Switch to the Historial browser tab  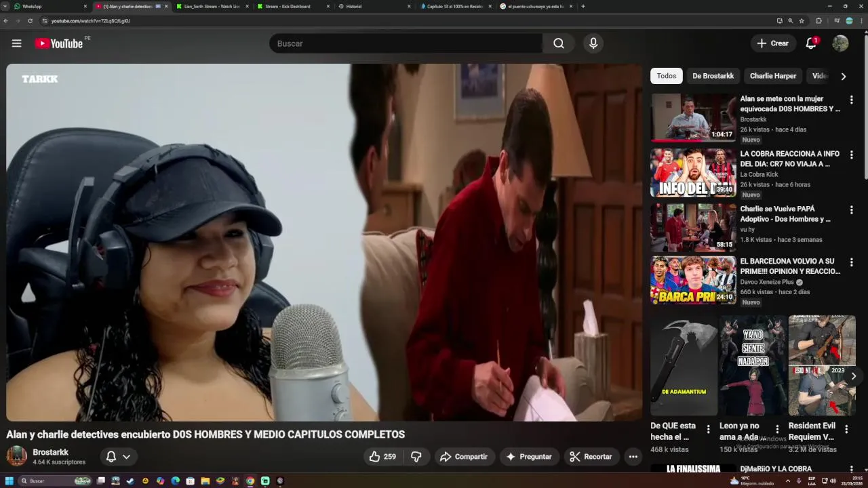(374, 6)
